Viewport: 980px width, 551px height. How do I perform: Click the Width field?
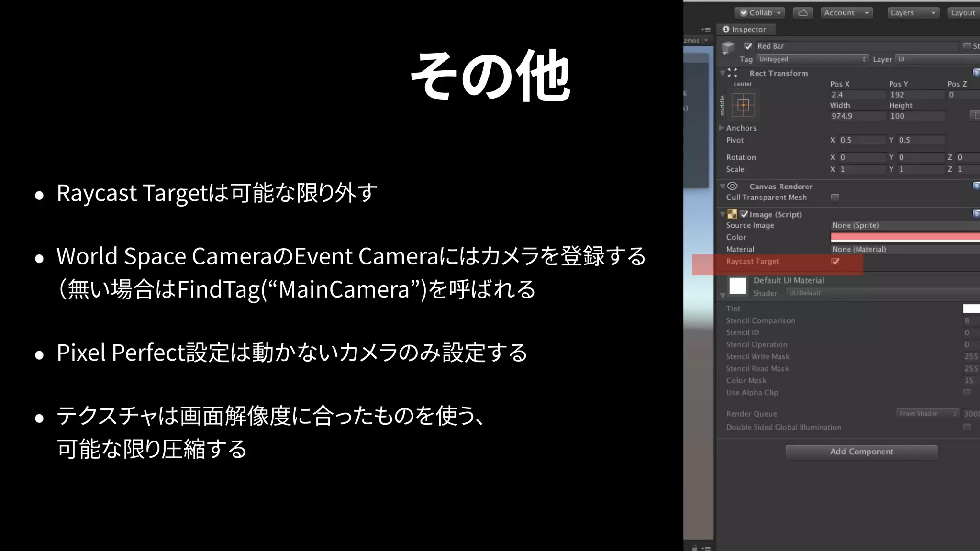pos(857,116)
